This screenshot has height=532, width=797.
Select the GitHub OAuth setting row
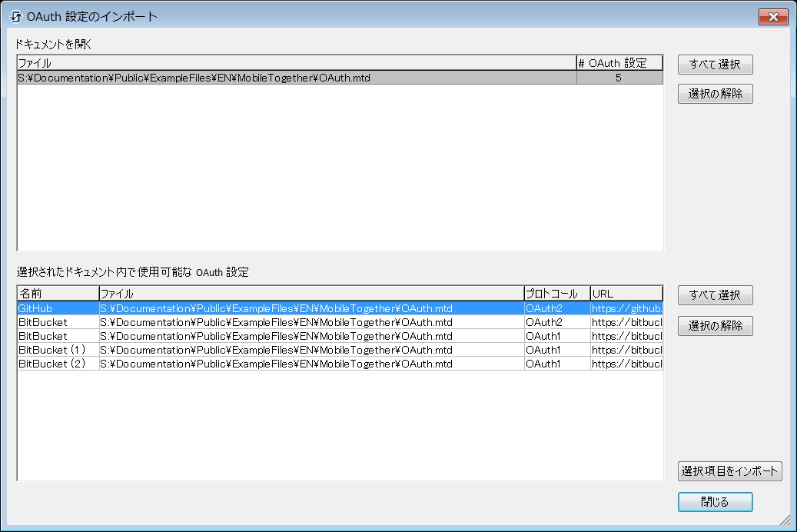340,308
